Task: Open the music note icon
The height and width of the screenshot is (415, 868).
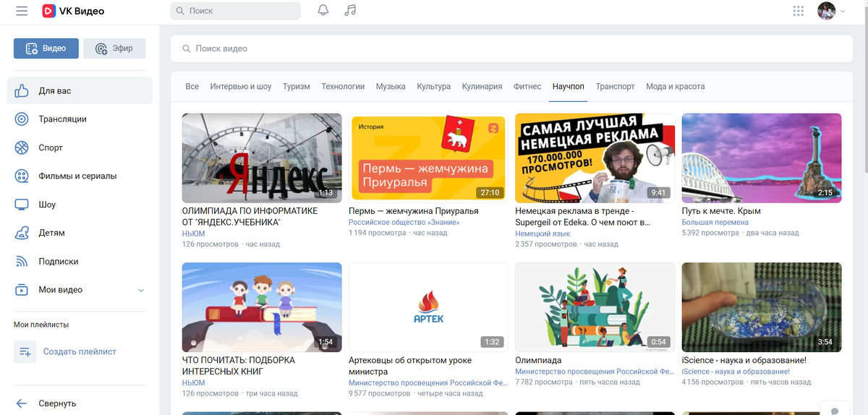Action: pyautogui.click(x=350, y=10)
